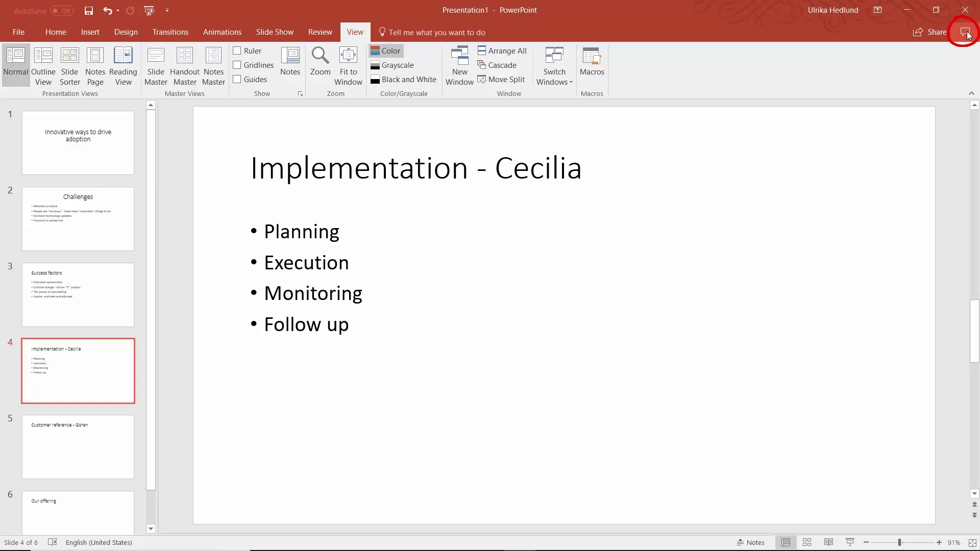The image size is (980, 551).
Task: Go to next slide double-arrow button
Action: point(974,515)
